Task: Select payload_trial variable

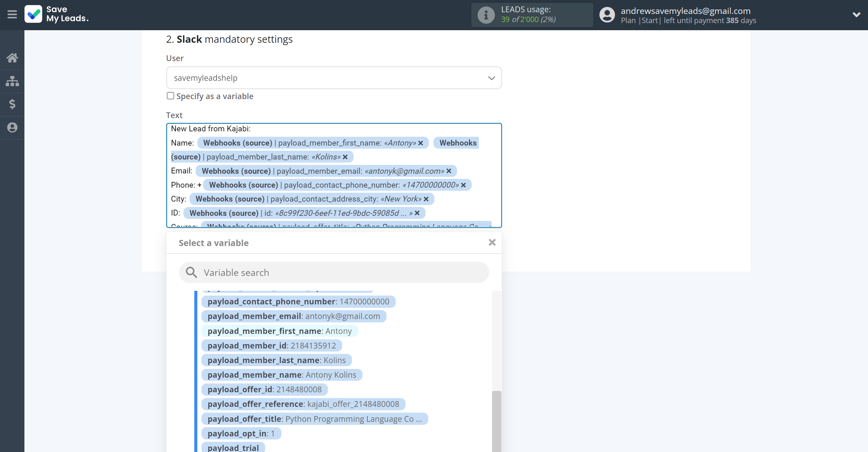Action: (x=233, y=447)
